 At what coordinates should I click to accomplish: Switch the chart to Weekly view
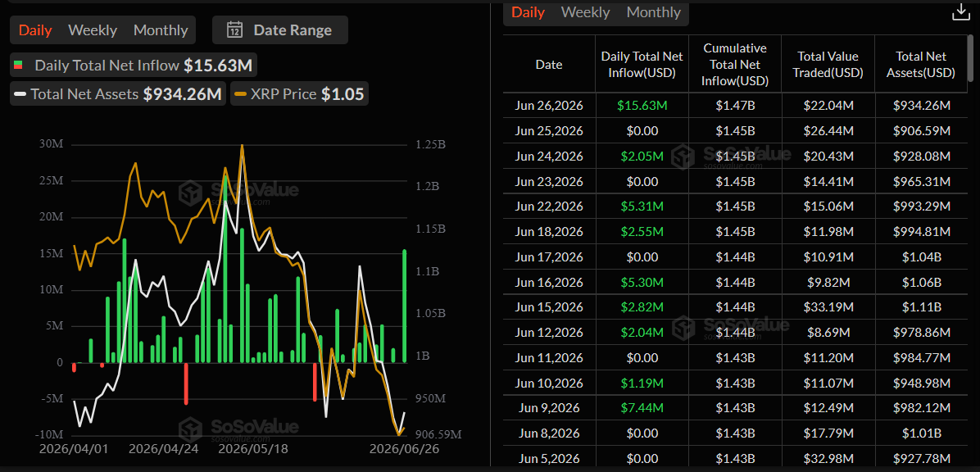tap(93, 30)
